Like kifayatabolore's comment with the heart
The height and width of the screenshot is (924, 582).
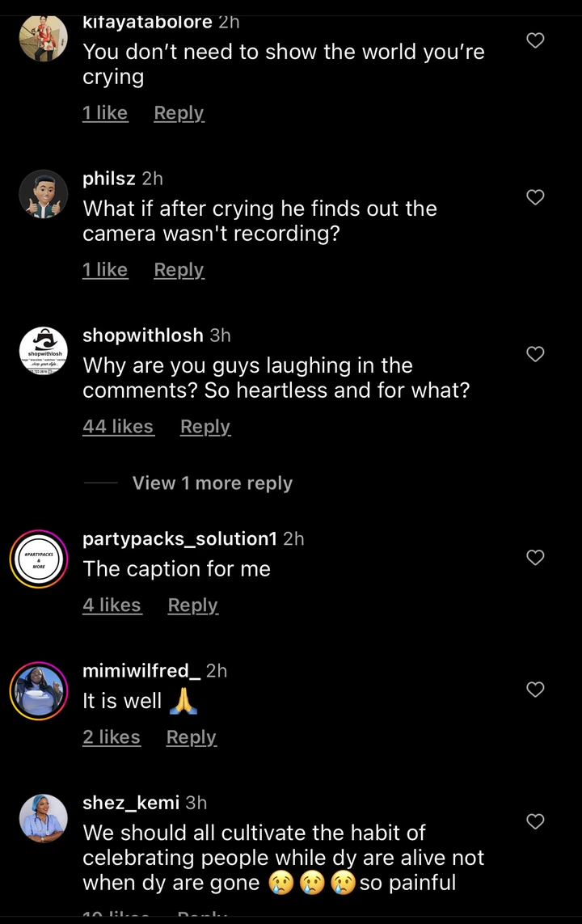[x=535, y=40]
